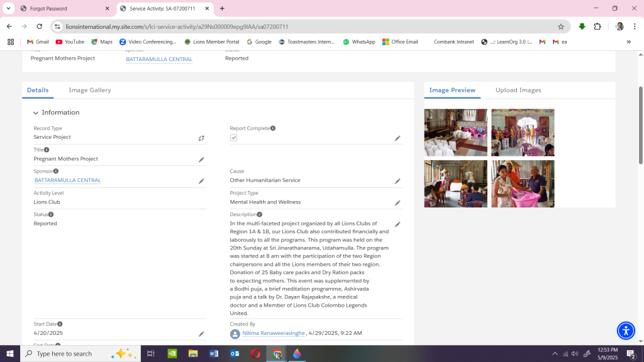The height and width of the screenshot is (362, 644).
Task: Open the Gmail bookmark
Action: pyautogui.click(x=38, y=42)
